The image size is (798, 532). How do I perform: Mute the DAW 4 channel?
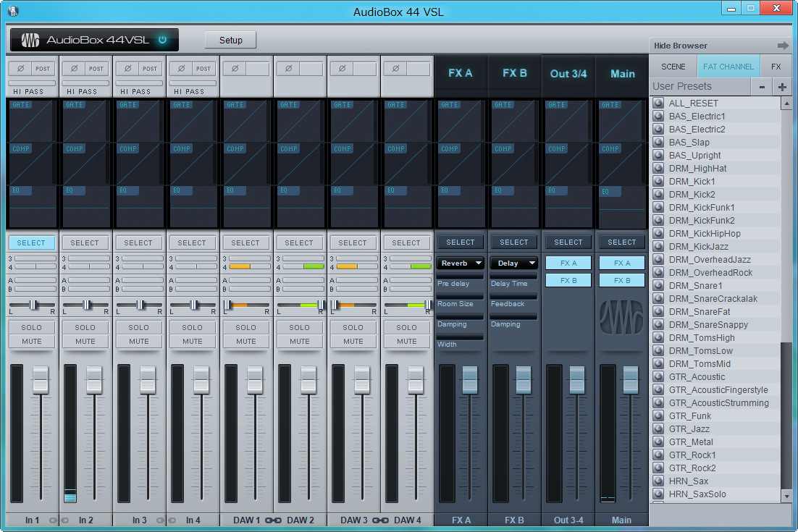coord(407,341)
